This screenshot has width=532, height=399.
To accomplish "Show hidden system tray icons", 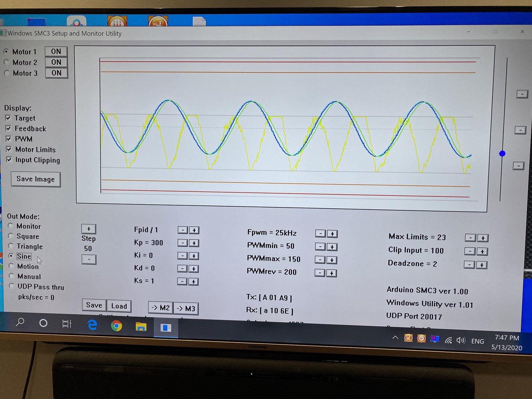I will point(395,338).
